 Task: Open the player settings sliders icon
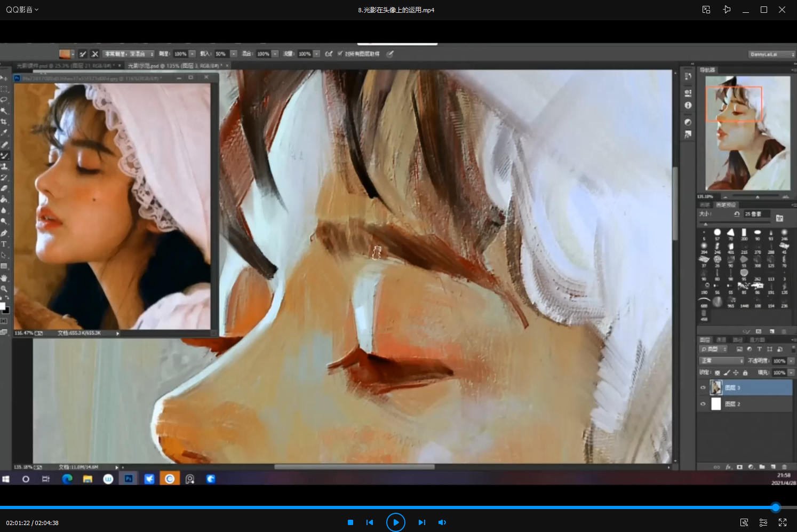[763, 522]
